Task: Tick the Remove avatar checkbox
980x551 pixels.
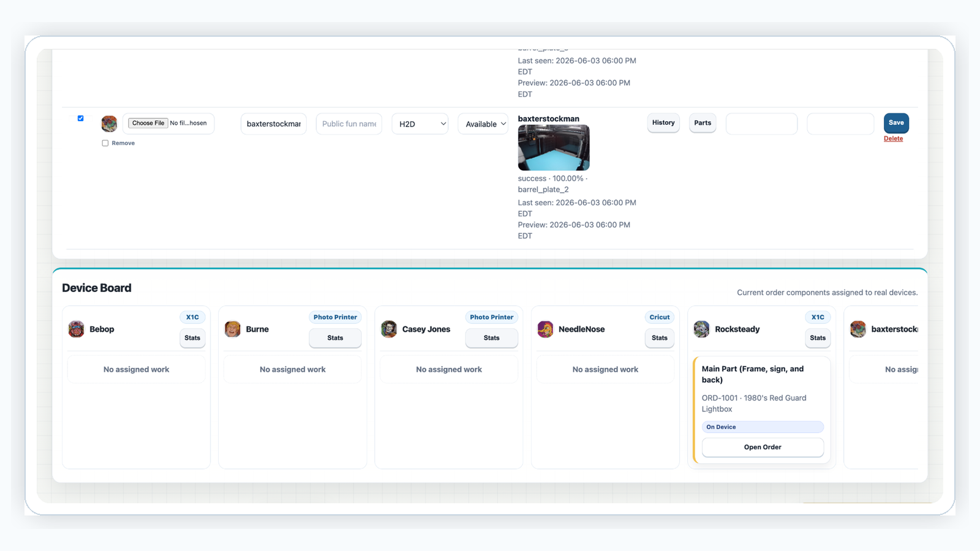Action: [x=105, y=143]
